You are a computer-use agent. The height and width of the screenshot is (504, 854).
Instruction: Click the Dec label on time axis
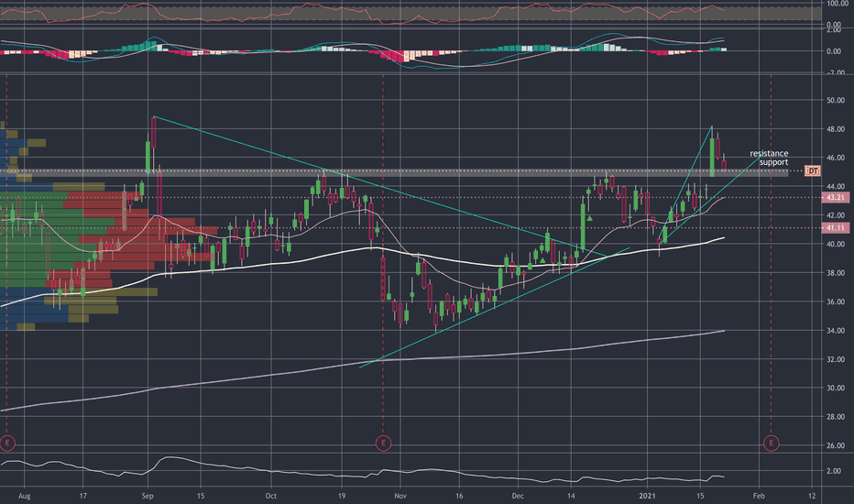pos(518,496)
